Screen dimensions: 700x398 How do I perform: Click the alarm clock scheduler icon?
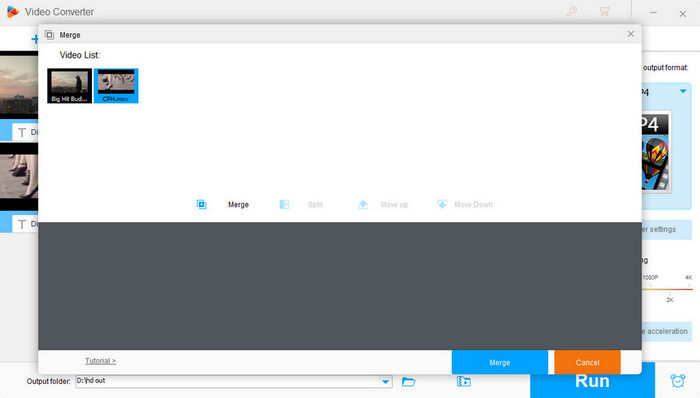(678, 381)
